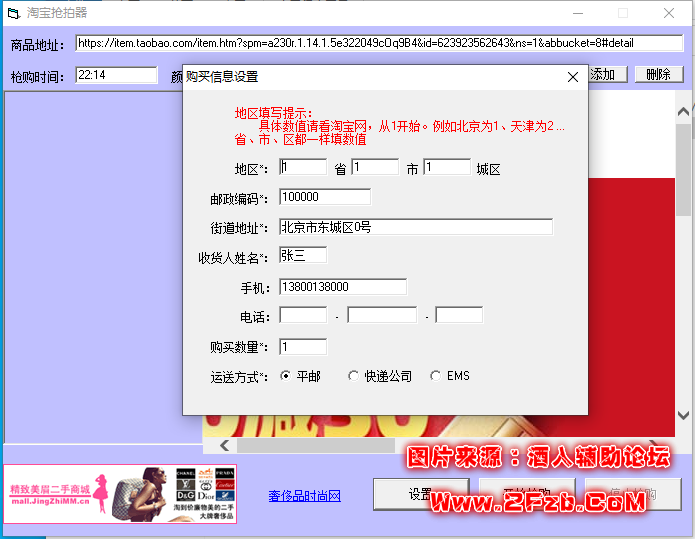695x539 pixels.
Task: Select the 购买数量 quantity field
Action: coord(303,347)
